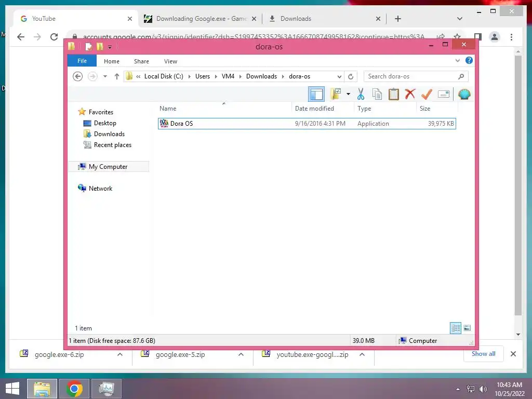Expand folder options dropdown arrow
532x399 pixels.
tap(348, 94)
